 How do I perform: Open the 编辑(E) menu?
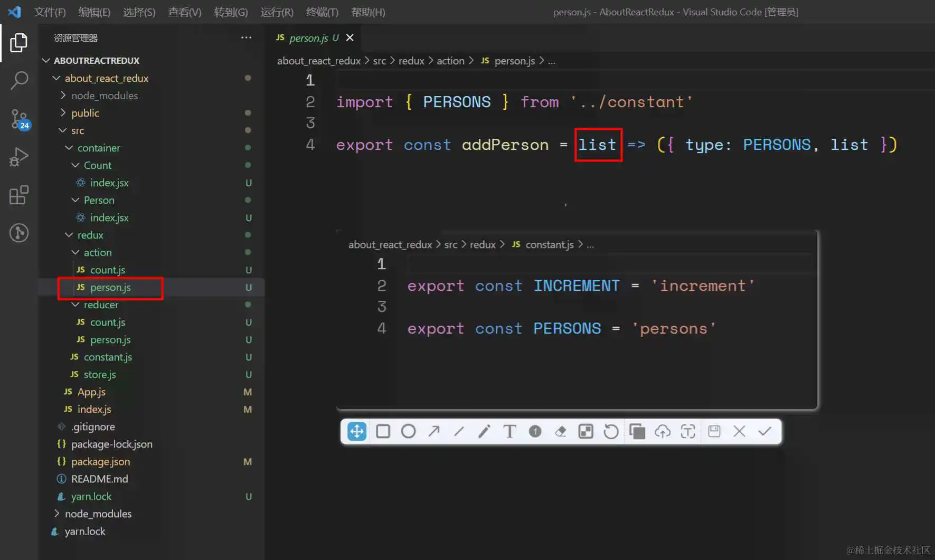pyautogui.click(x=94, y=12)
